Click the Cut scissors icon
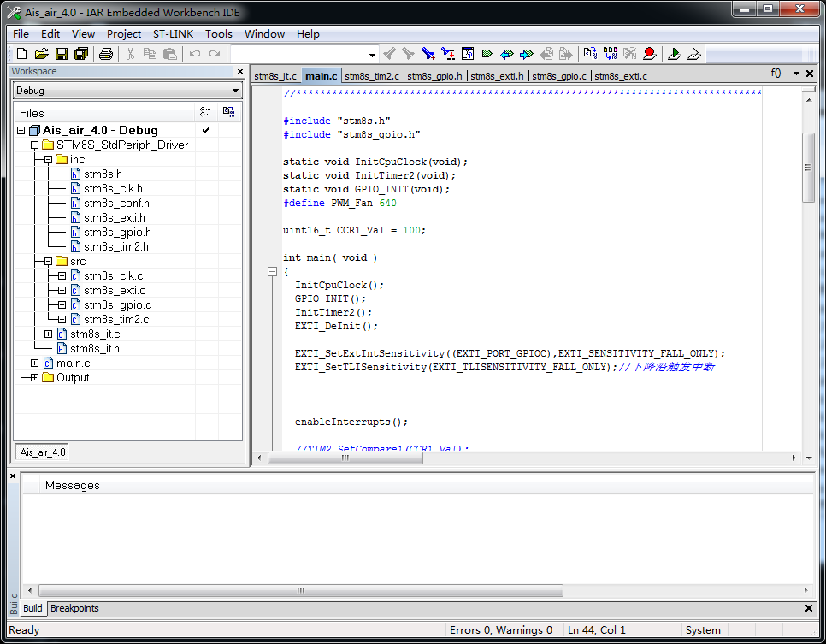826x644 pixels. (131, 54)
